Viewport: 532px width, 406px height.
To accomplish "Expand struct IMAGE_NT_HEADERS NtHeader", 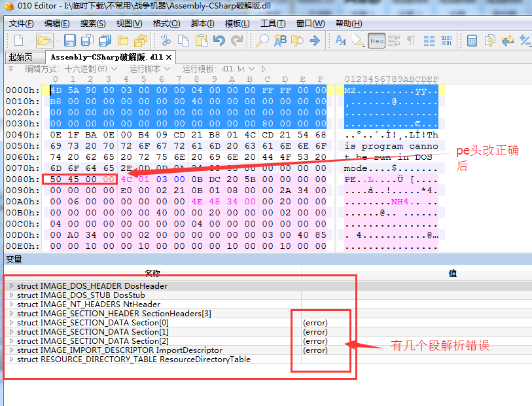I will pyautogui.click(x=11, y=304).
